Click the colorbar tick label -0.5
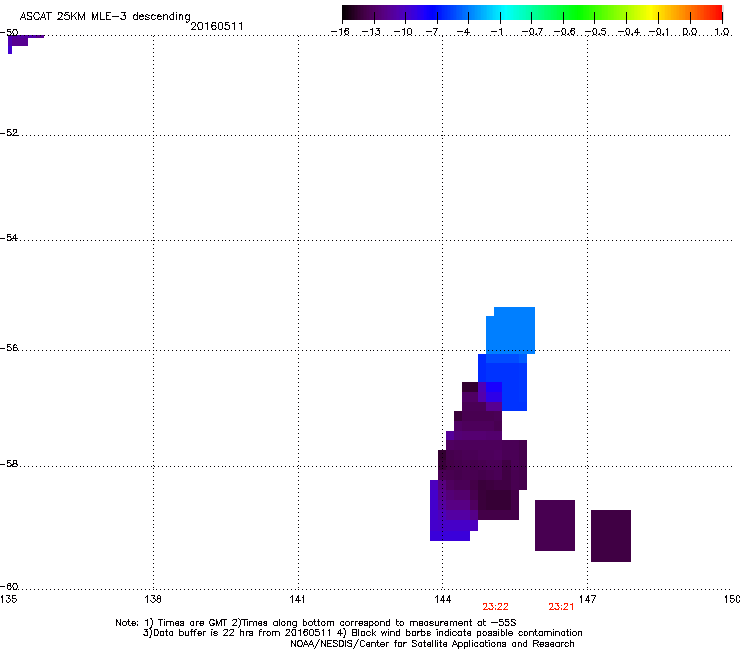This screenshot has height=650, width=740. pos(595,32)
